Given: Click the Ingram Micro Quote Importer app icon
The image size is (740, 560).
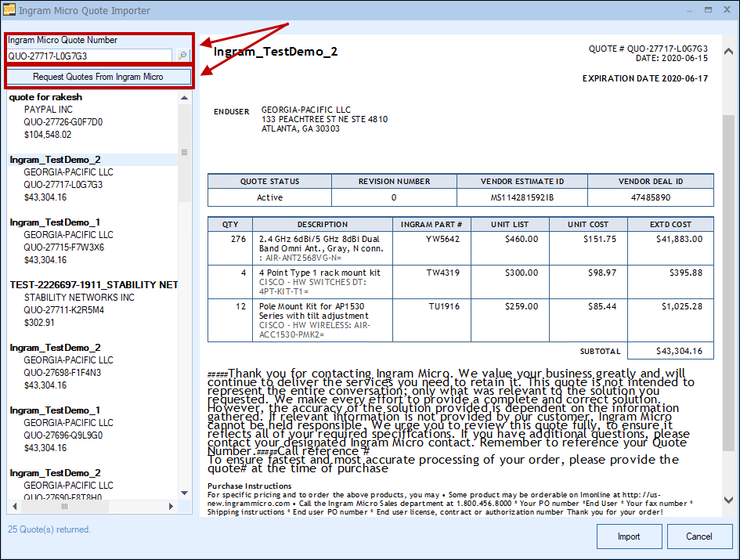Looking at the screenshot, I should [9, 9].
